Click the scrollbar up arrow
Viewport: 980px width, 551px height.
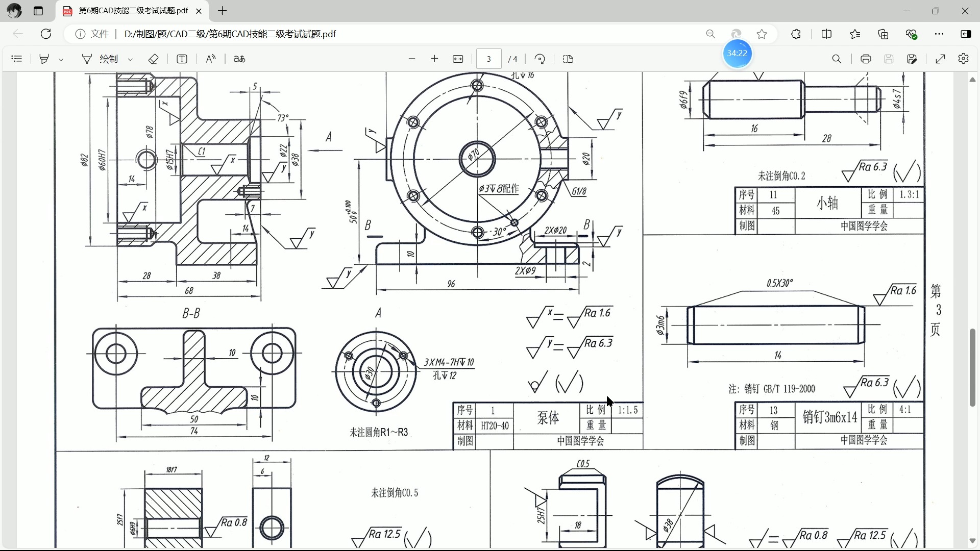[972, 80]
